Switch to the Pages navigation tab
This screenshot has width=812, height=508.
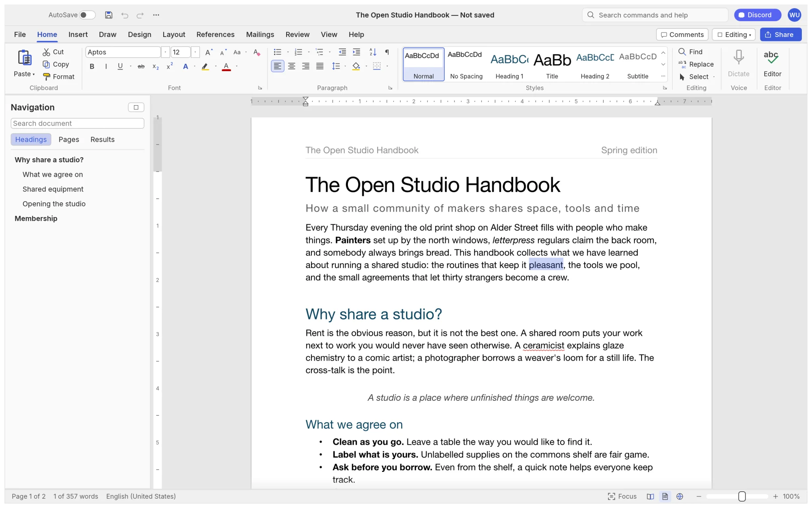pyautogui.click(x=69, y=139)
